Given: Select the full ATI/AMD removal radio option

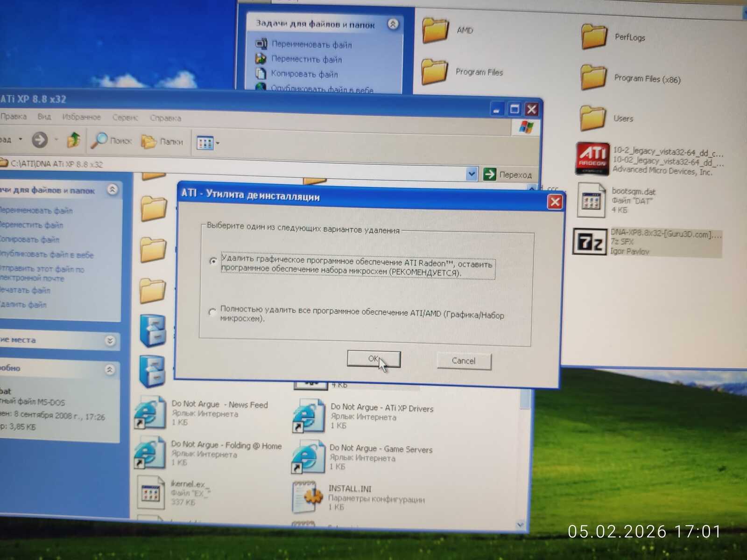Looking at the screenshot, I should (212, 312).
